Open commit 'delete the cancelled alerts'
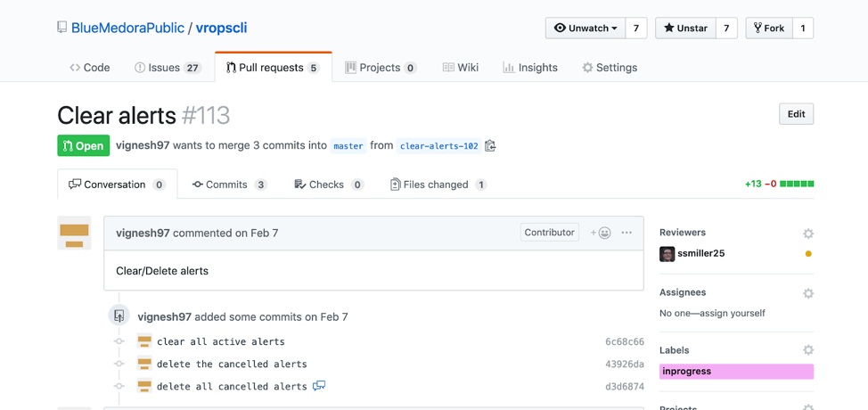868x410 pixels. 232,364
